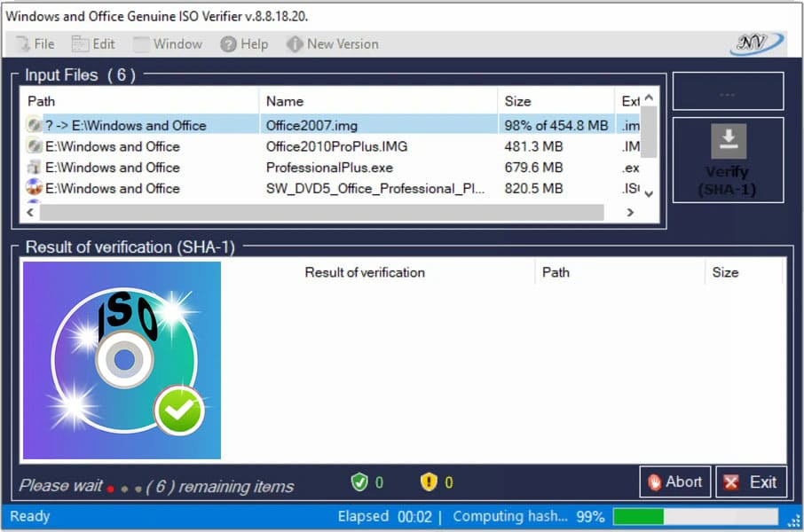
Task: Open the New Version menu
Action: pyautogui.click(x=332, y=44)
